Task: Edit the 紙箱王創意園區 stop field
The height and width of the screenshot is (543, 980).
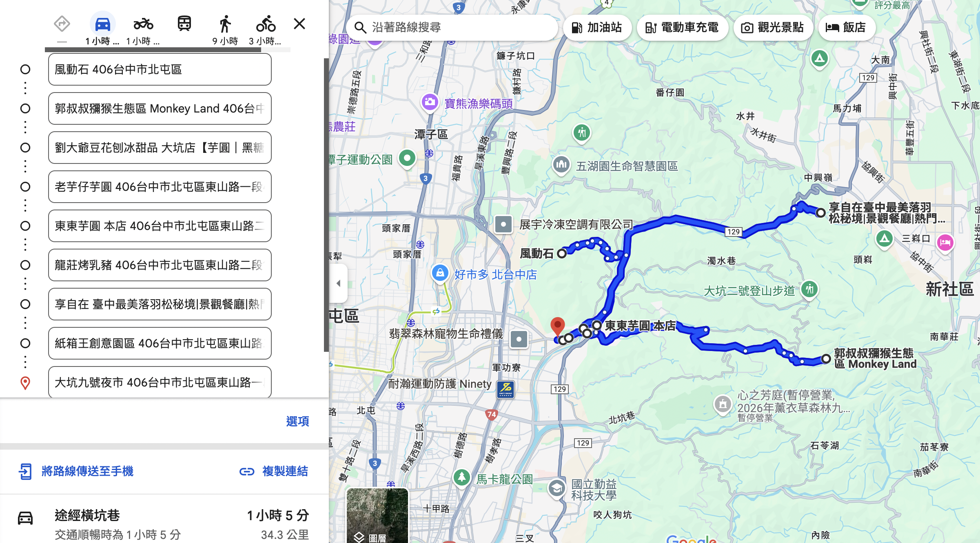Action: (160, 343)
